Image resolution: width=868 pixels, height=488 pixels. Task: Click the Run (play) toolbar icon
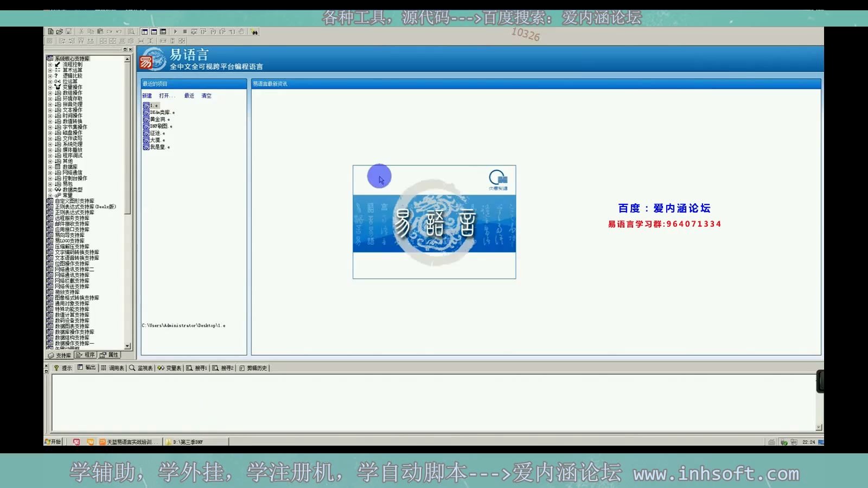coord(175,32)
